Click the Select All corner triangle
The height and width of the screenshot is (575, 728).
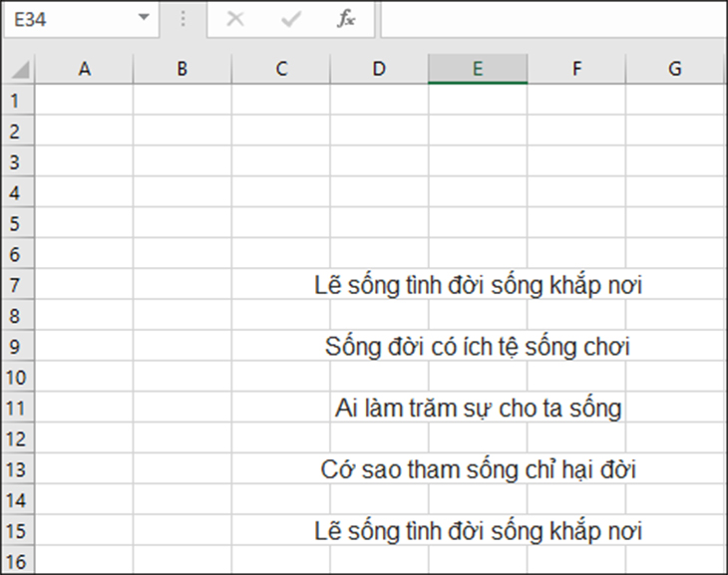point(20,70)
